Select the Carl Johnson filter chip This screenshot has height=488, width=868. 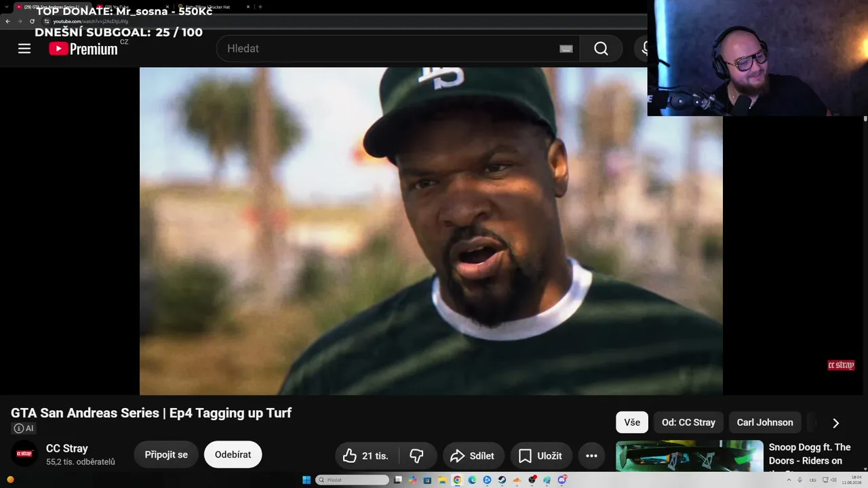(765, 422)
